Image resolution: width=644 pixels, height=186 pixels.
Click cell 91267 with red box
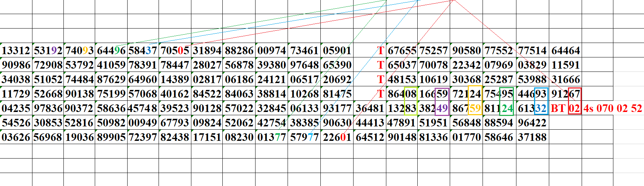coord(565,94)
